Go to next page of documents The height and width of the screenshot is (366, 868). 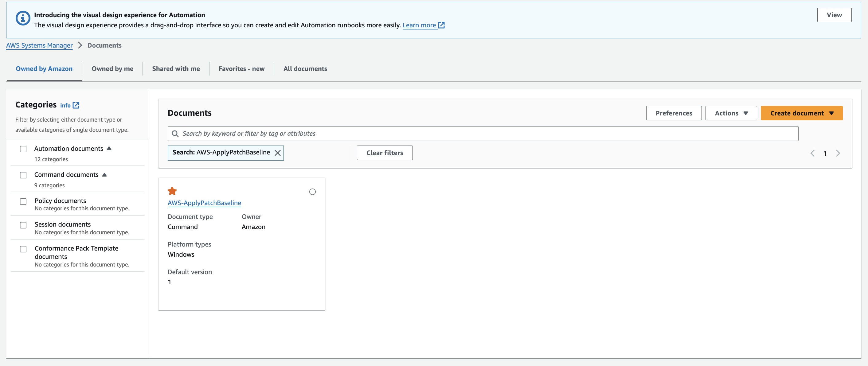(838, 153)
